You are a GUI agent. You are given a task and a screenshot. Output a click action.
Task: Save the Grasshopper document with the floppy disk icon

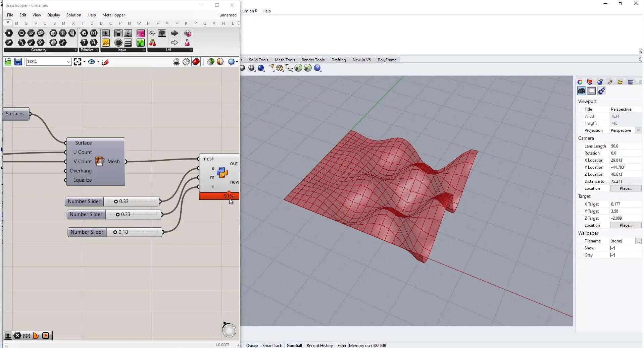pos(18,62)
